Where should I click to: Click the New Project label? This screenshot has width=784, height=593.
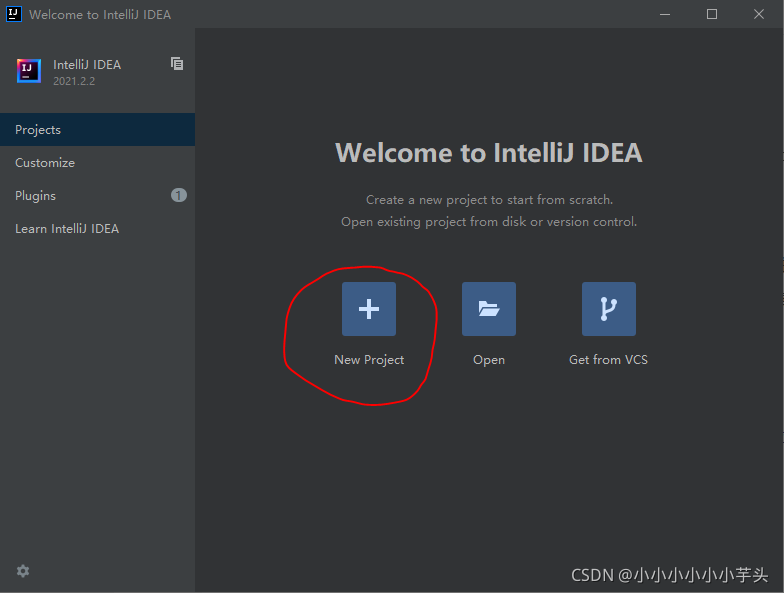369,360
